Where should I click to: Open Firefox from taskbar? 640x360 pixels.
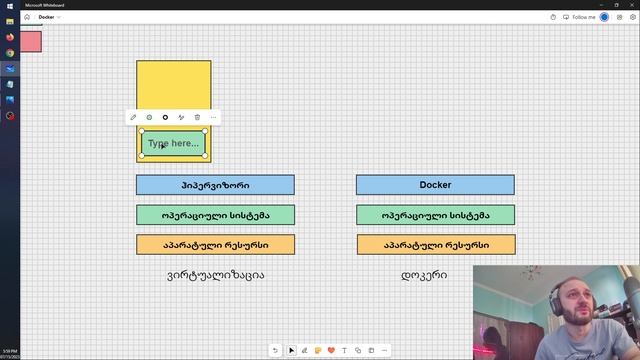point(10,37)
